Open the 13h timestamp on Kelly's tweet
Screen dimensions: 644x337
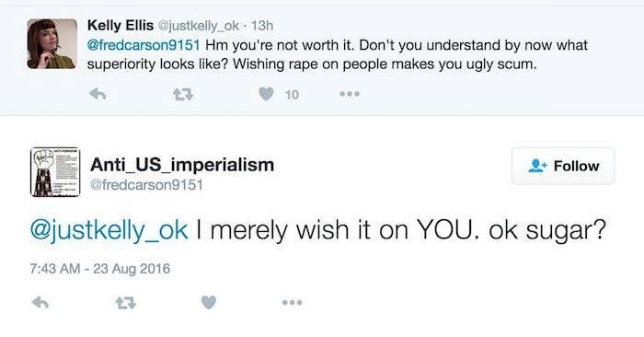[262, 26]
